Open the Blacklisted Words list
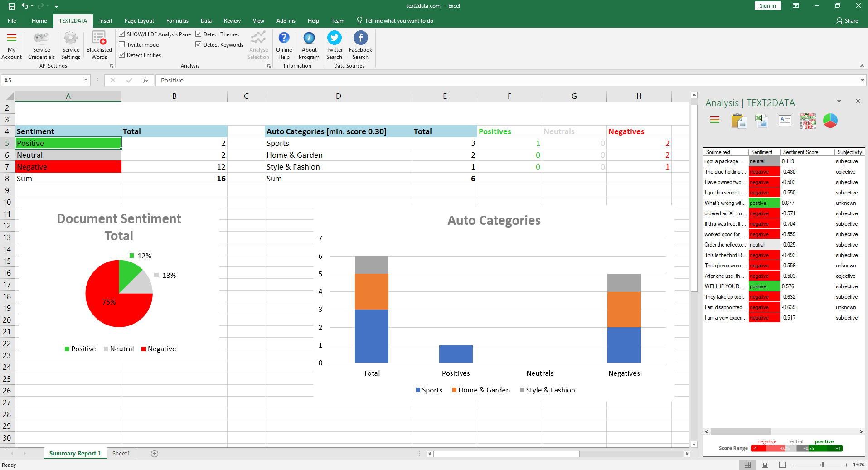Image resolution: width=868 pixels, height=470 pixels. pos(99,46)
